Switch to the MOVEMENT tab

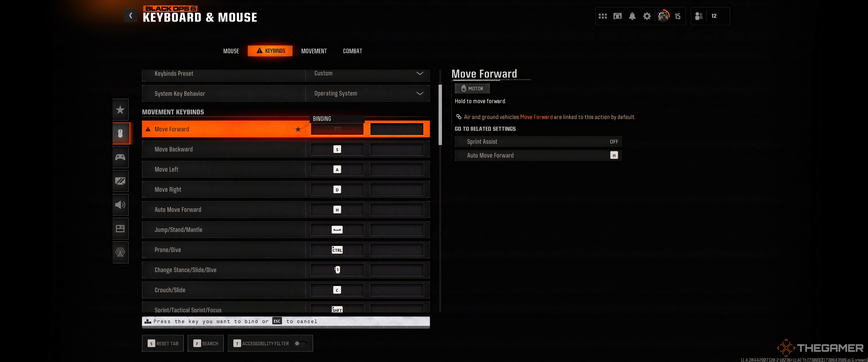(314, 51)
